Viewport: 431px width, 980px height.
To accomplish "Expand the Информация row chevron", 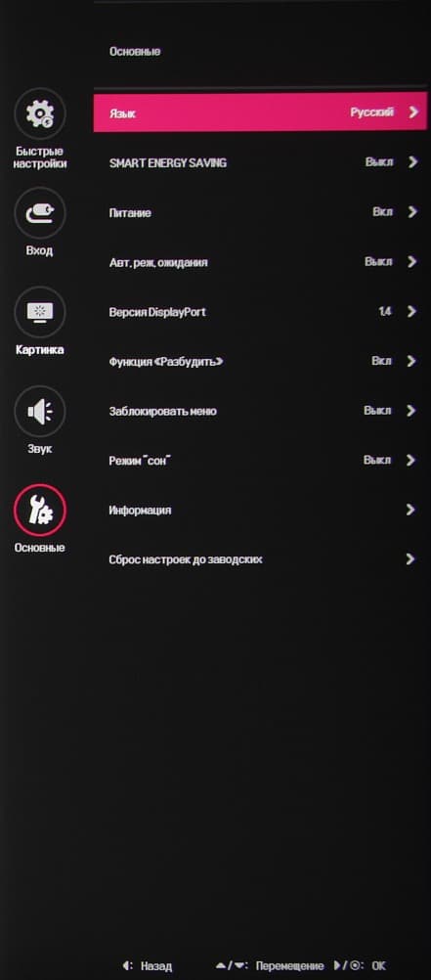I will click(x=410, y=510).
